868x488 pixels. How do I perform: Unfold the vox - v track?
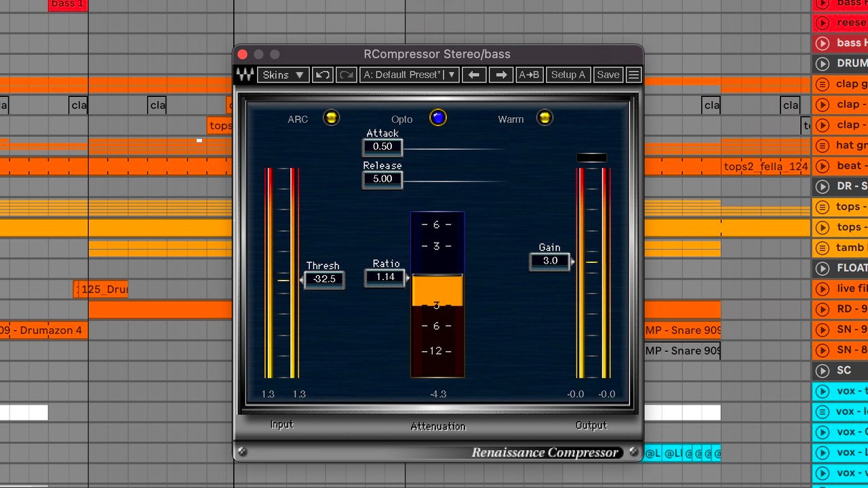(x=823, y=473)
